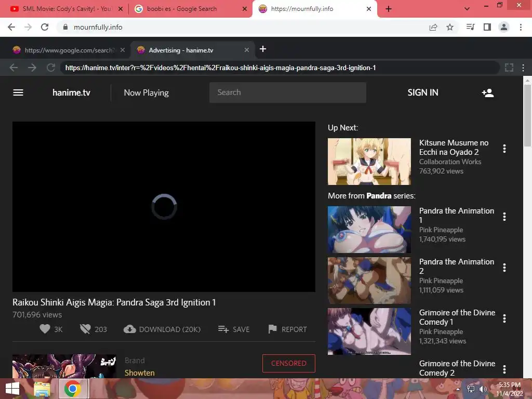Click the Chrome taskbar icon
Screen dimensions: 532x399
[x=73, y=389]
